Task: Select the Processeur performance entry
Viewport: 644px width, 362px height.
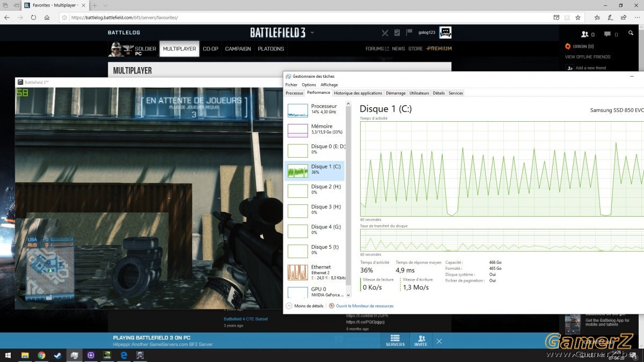Action: pos(314,110)
